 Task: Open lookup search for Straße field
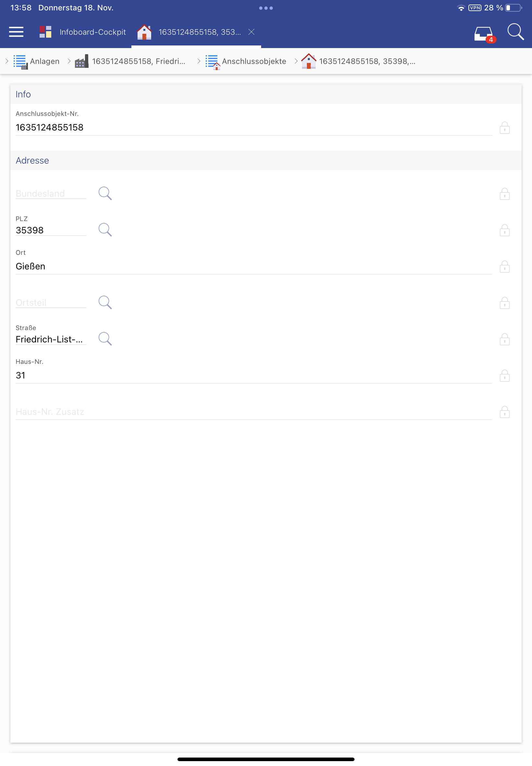[x=105, y=339]
